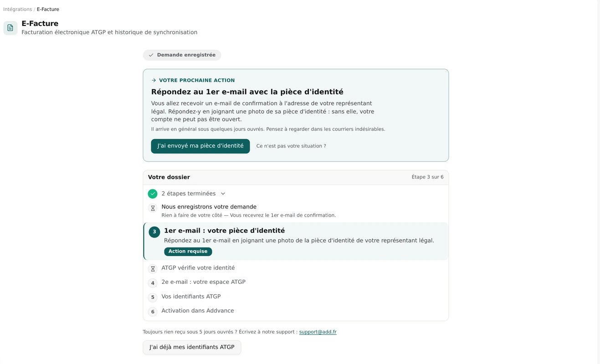Click the step 6 number circle

pyautogui.click(x=153, y=312)
